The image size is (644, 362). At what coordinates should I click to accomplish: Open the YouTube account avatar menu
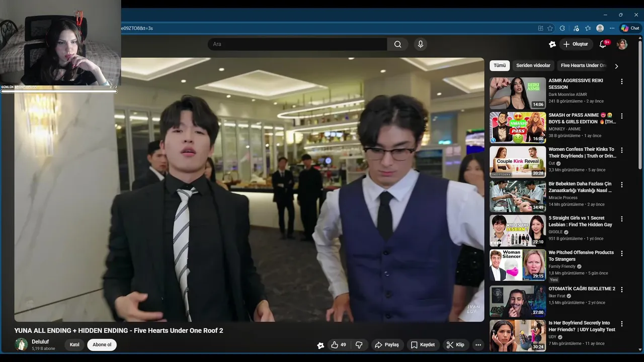(x=622, y=44)
